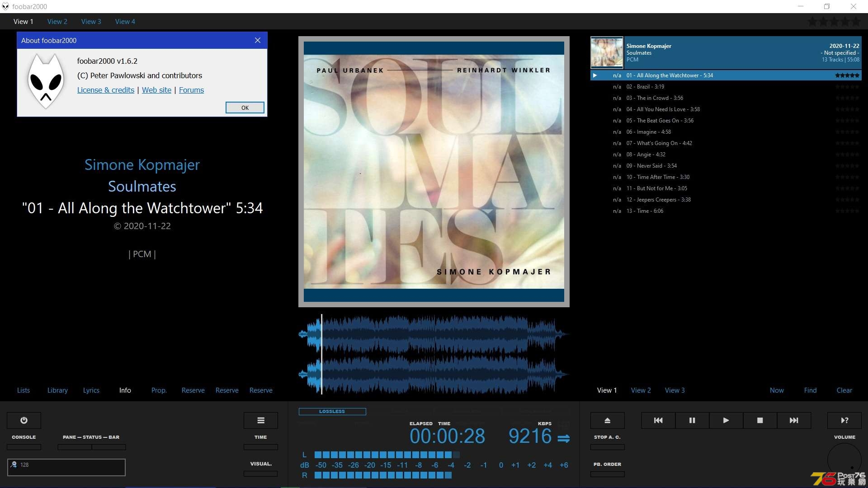The width and height of the screenshot is (868, 488).
Task: Select track 08 - Angie
Action: (726, 155)
